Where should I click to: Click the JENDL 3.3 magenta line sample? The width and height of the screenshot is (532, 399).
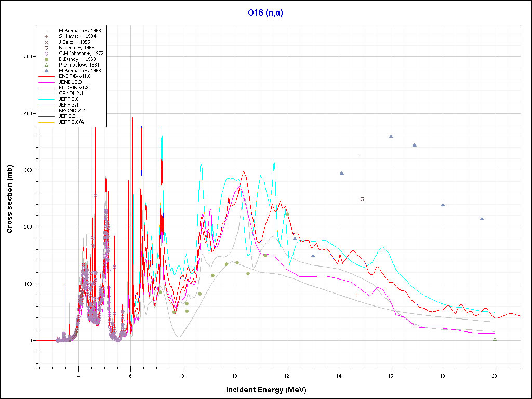click(47, 82)
